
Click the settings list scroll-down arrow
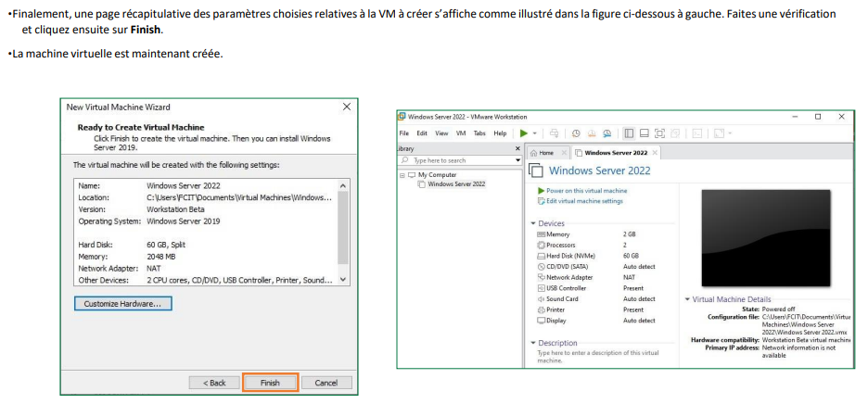(x=343, y=280)
